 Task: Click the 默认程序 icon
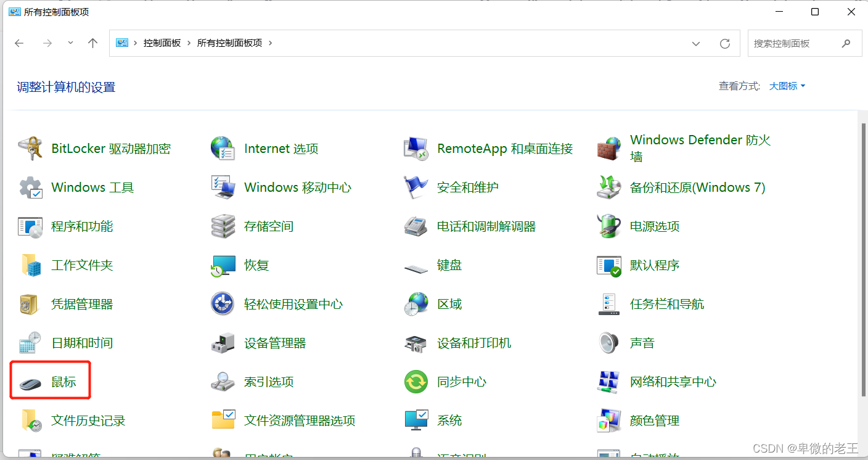pyautogui.click(x=608, y=265)
